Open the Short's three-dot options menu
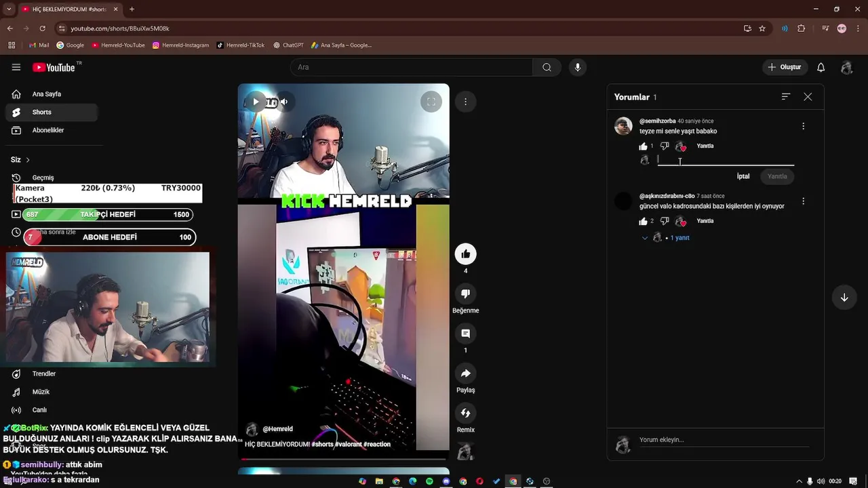 pyautogui.click(x=465, y=102)
